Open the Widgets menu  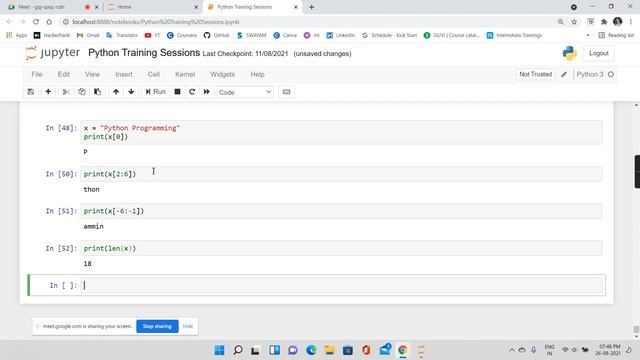tap(222, 74)
